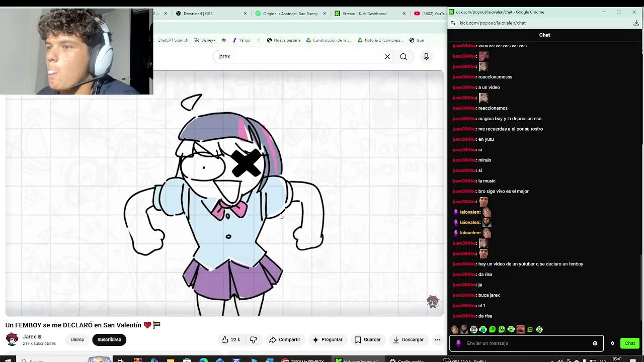The height and width of the screenshot is (362, 644).
Task: Click the Descargar button
Action: (408, 340)
